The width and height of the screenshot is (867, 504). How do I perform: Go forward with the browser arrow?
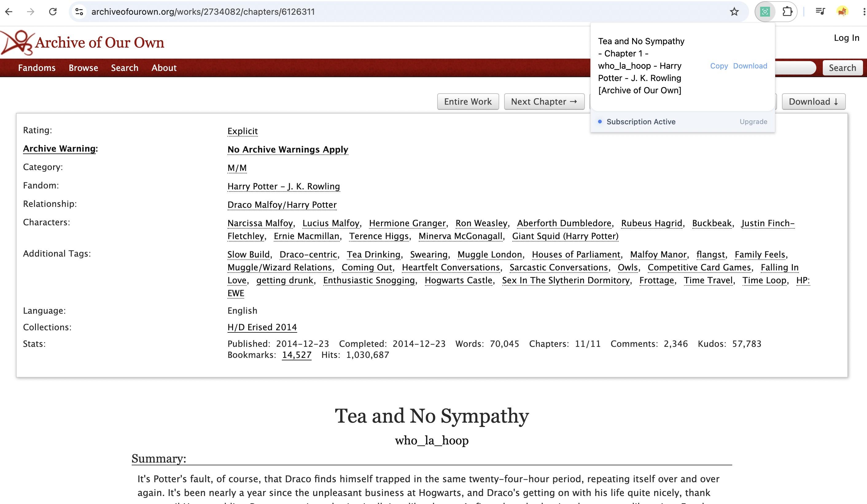31,12
